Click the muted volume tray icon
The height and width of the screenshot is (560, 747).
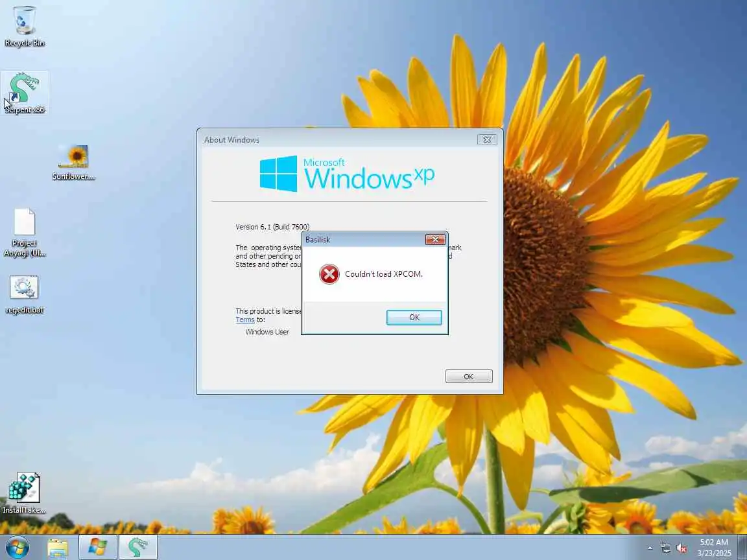click(x=682, y=548)
